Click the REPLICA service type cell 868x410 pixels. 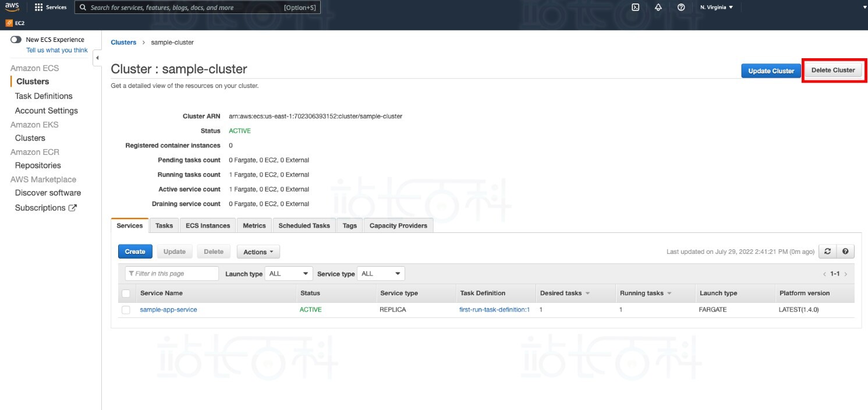pyautogui.click(x=393, y=310)
